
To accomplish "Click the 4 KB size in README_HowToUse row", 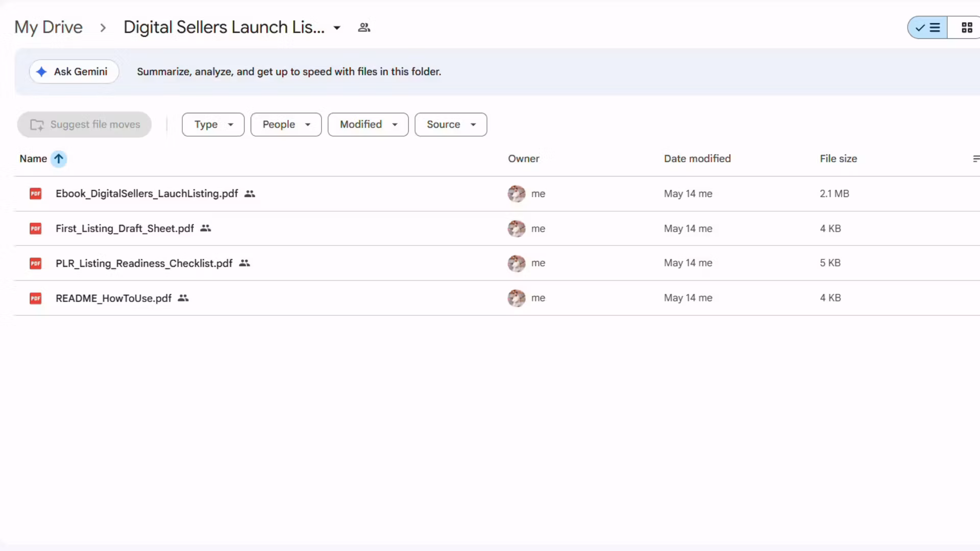I will [x=830, y=298].
